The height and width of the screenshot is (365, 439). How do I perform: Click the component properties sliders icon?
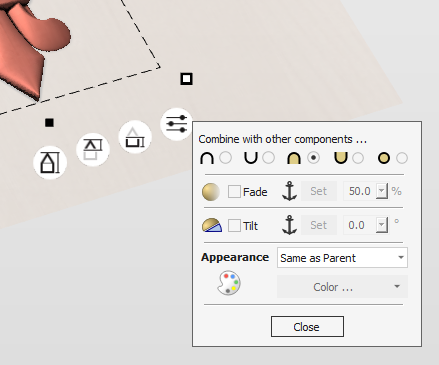coord(176,124)
